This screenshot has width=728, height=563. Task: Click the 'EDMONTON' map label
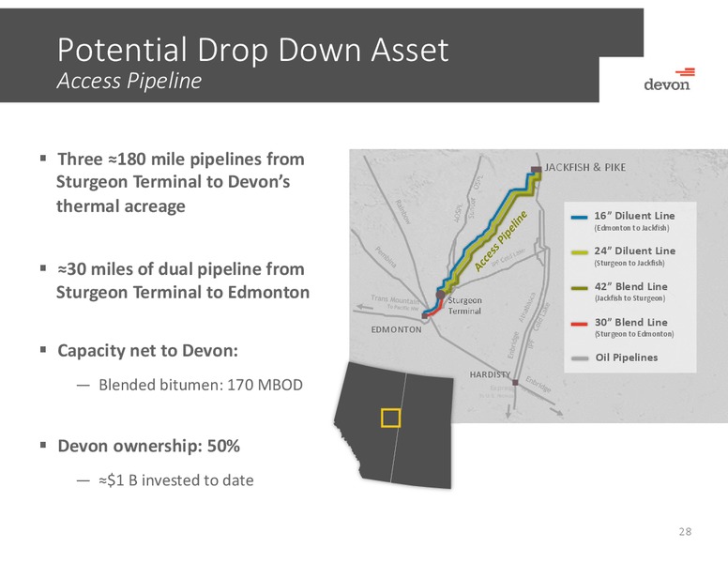pyautogui.click(x=396, y=329)
